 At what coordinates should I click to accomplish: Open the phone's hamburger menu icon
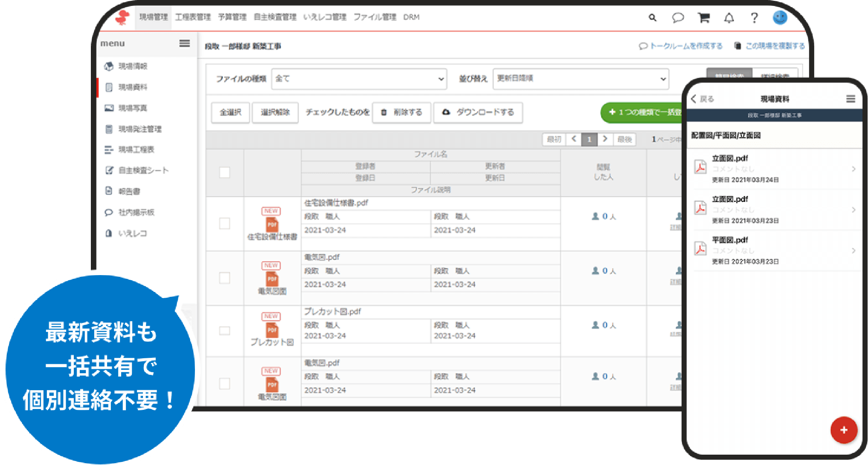tap(851, 99)
